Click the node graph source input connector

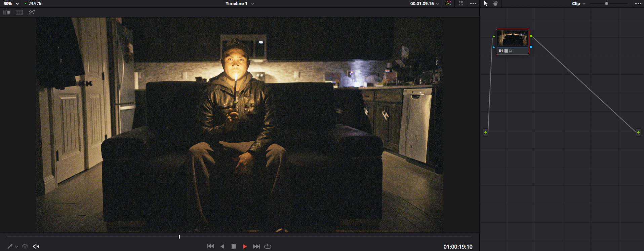pos(485,132)
